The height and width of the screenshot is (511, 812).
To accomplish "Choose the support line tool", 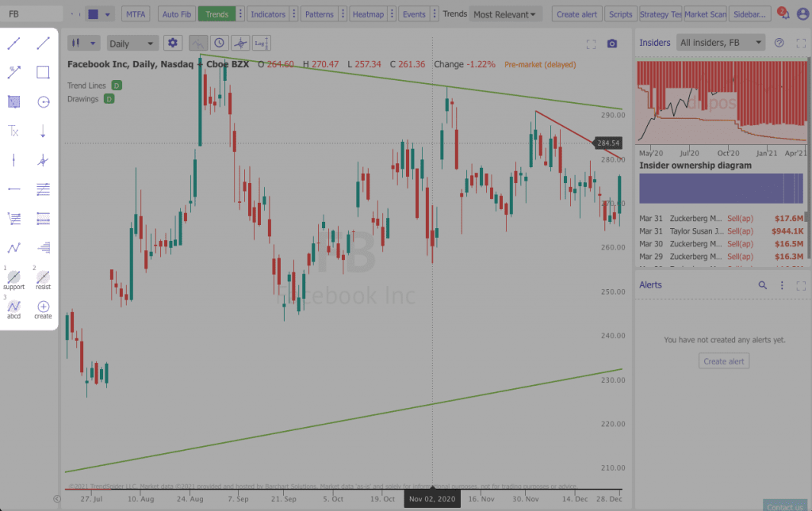I will click(x=14, y=280).
